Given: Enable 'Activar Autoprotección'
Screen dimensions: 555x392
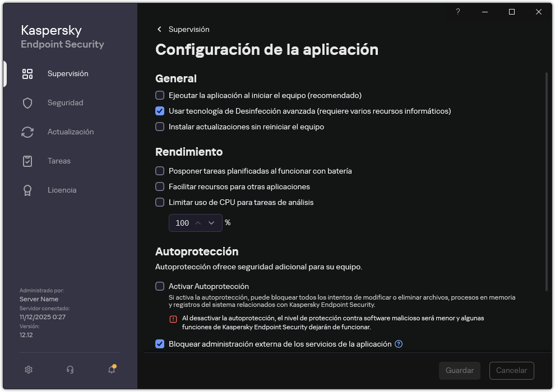Looking at the screenshot, I should [x=160, y=286].
